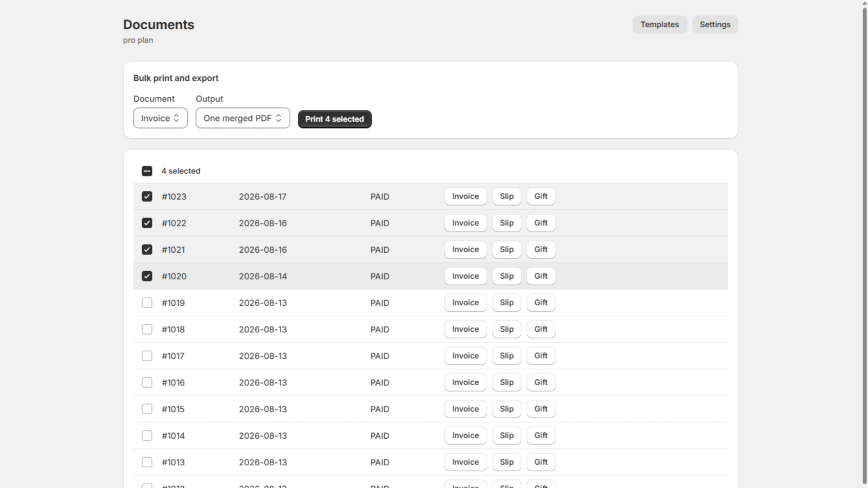The width and height of the screenshot is (868, 488).
Task: Uncheck the order #1023 checkbox
Action: (x=147, y=196)
